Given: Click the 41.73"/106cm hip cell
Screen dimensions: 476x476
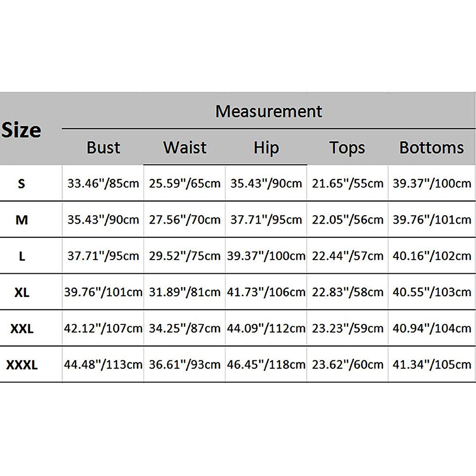Looking at the screenshot, I should coord(266,292).
